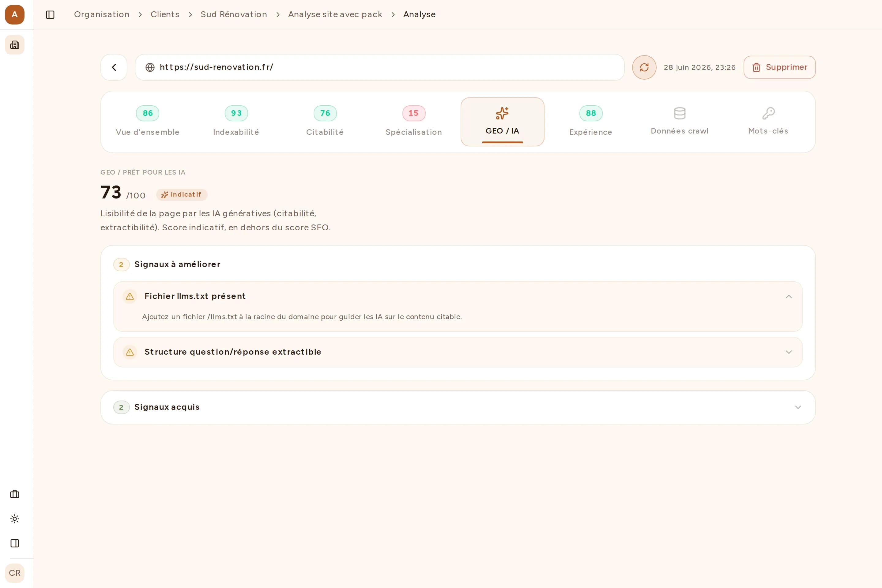Click the 'Signaux acquis' heading
The width and height of the screenshot is (882, 588).
167,407
